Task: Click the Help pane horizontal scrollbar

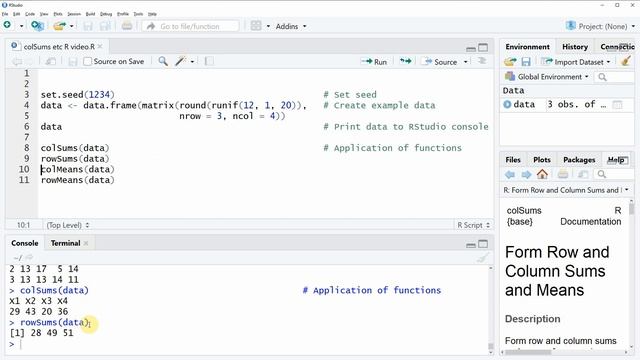Action: [x=565, y=352]
